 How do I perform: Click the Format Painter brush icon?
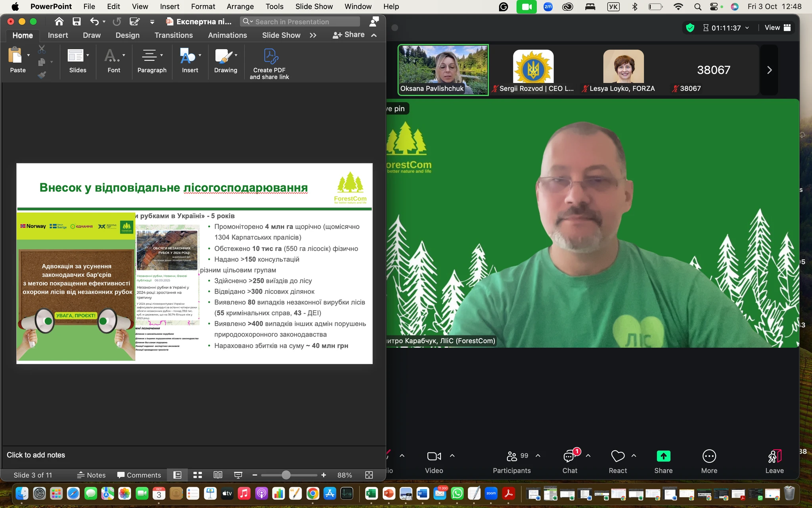pos(42,75)
